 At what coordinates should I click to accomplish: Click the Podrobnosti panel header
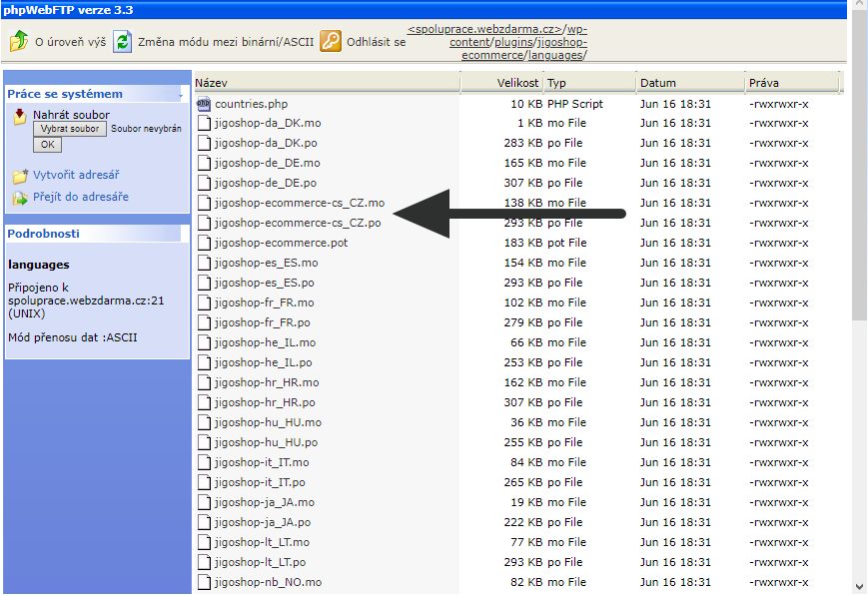pos(94,234)
